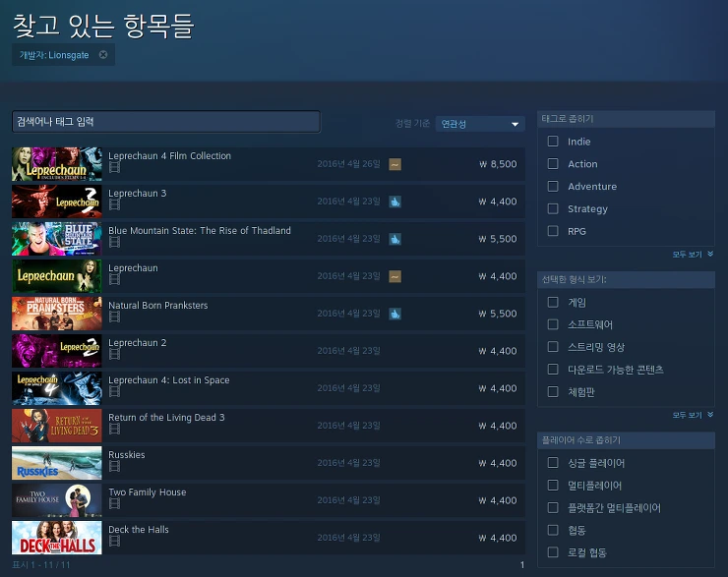The height and width of the screenshot is (577, 728).
Task: Tick the 멀티플레이어 checkbox
Action: 553,486
